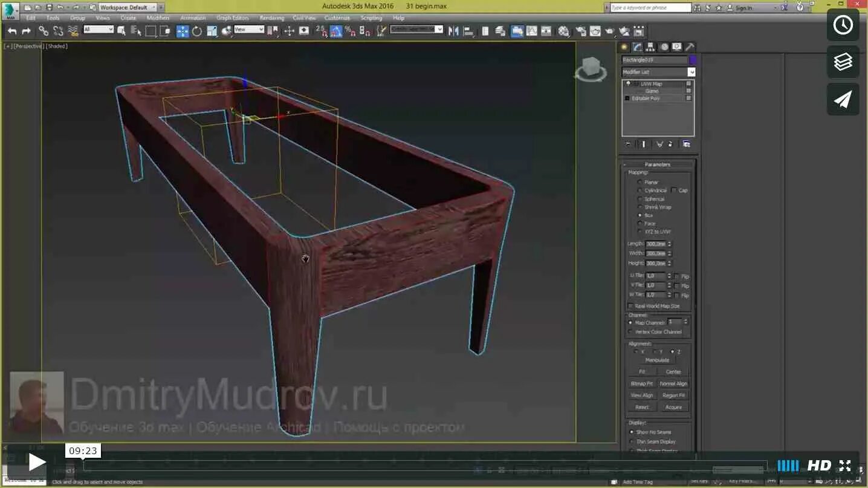Click the Align tool icon

tap(468, 31)
